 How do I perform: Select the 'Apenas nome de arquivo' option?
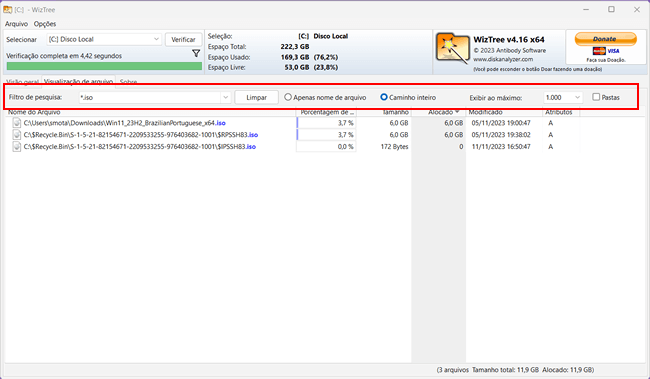288,97
